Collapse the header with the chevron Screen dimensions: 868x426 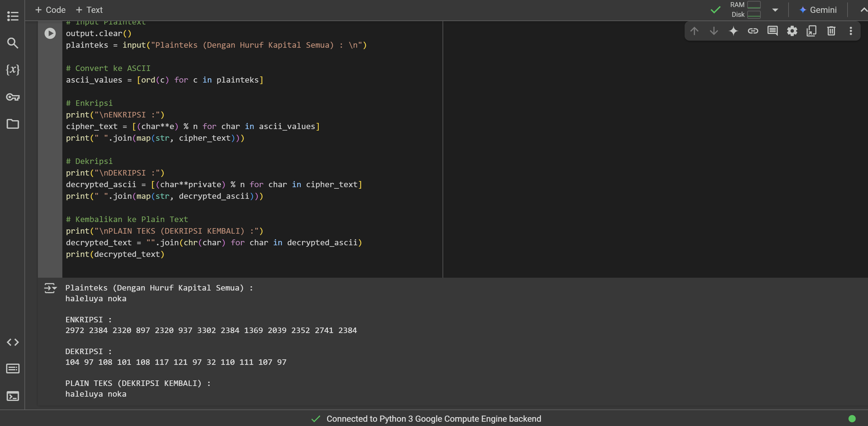click(x=863, y=10)
